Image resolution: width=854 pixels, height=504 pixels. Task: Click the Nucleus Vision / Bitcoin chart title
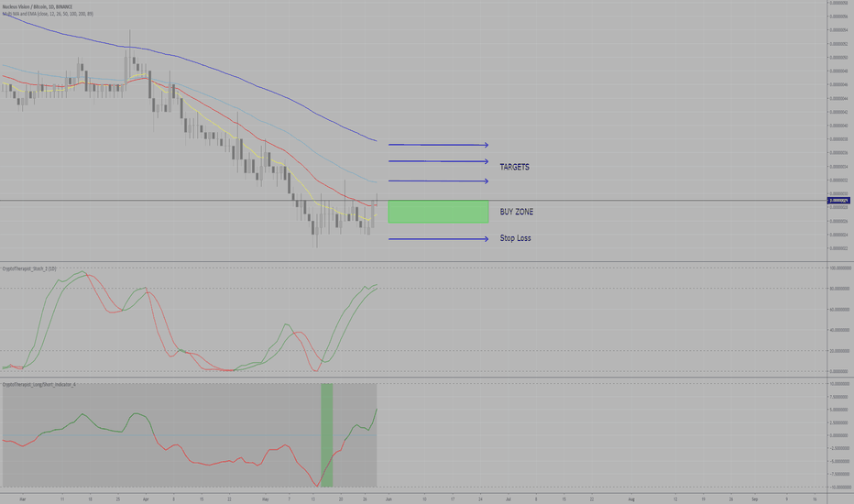click(38, 7)
